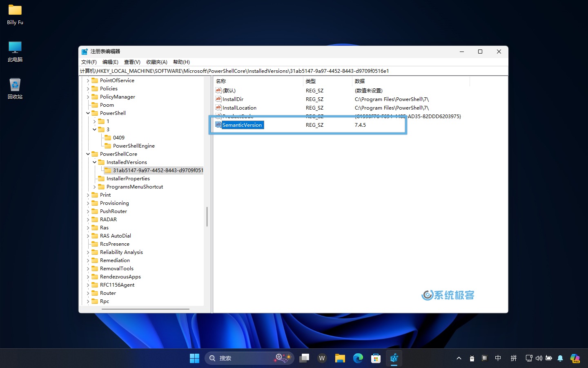This screenshot has width=588, height=368.
Task: Expand the Reliability Analysis node
Action: [x=88, y=252]
